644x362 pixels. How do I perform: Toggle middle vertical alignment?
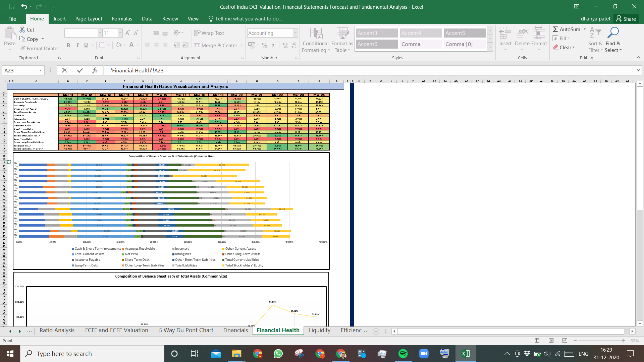(x=156, y=33)
